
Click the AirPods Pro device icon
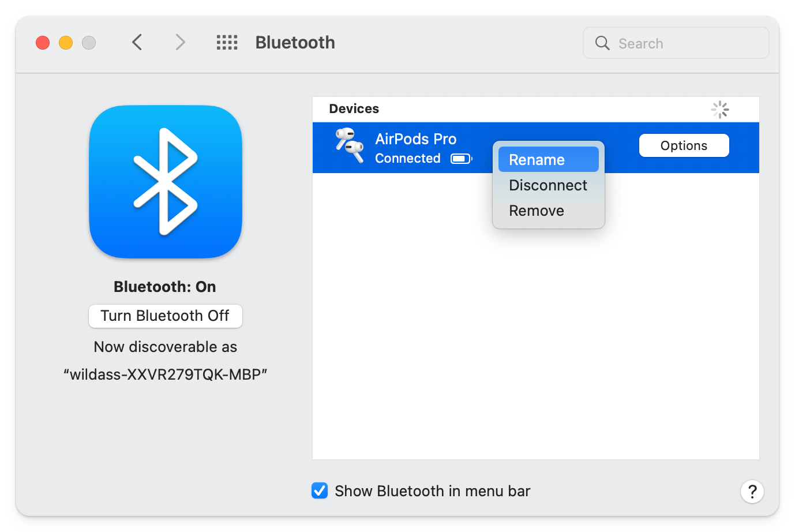coord(350,146)
